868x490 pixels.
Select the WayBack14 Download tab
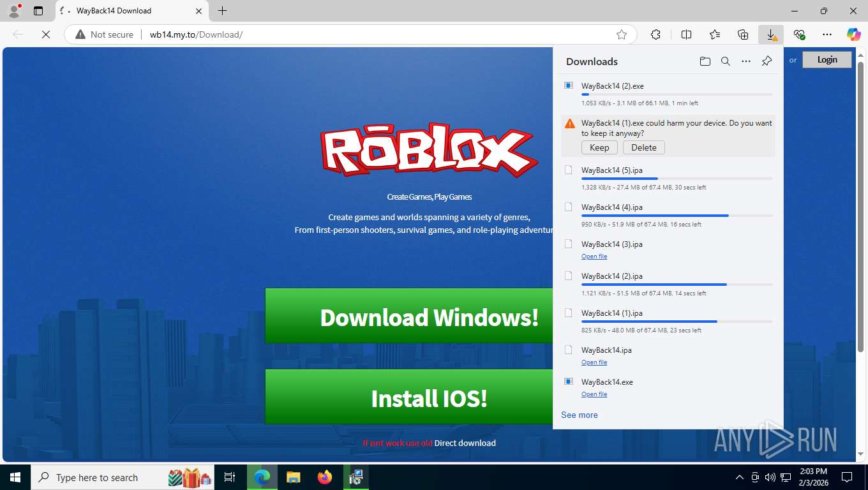coord(131,11)
